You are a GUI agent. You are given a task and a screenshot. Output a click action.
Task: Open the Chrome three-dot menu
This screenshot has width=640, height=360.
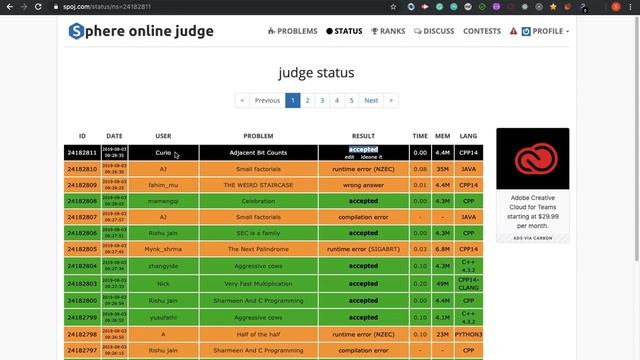631,7
